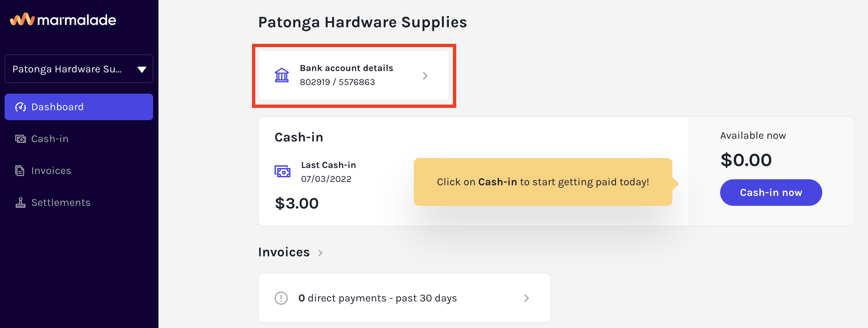Open Settlements from sidebar menu
This screenshot has height=328, width=868.
pos(61,203)
